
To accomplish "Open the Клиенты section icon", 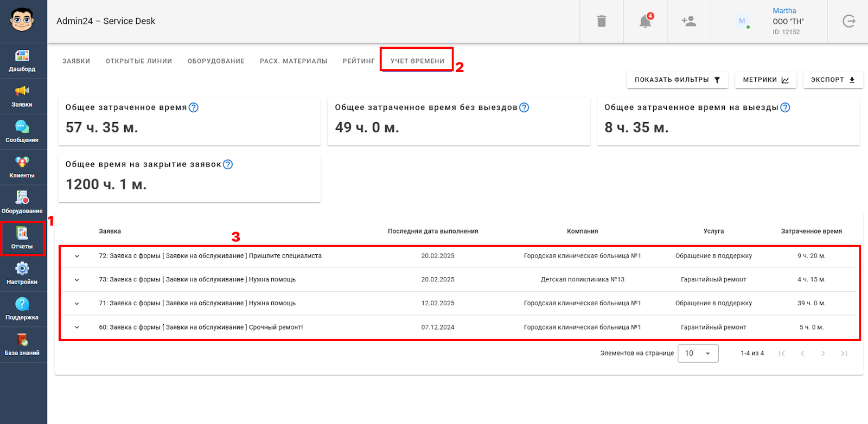I will click(22, 162).
